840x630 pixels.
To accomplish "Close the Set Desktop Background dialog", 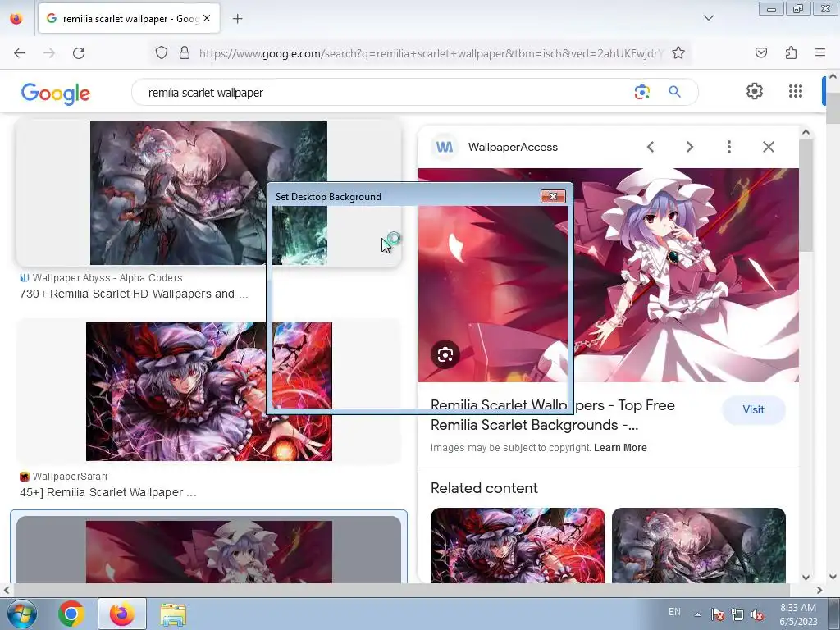I will (553, 197).
